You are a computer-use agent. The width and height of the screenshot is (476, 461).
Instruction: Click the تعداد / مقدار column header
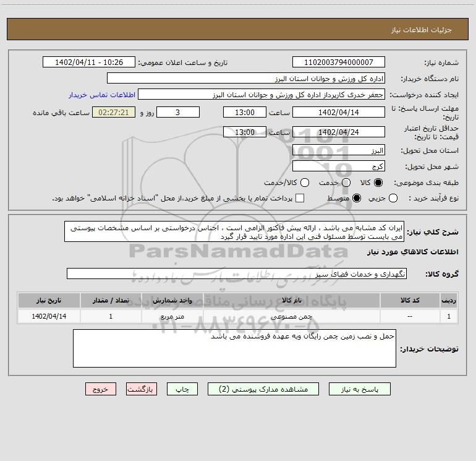[111, 300]
